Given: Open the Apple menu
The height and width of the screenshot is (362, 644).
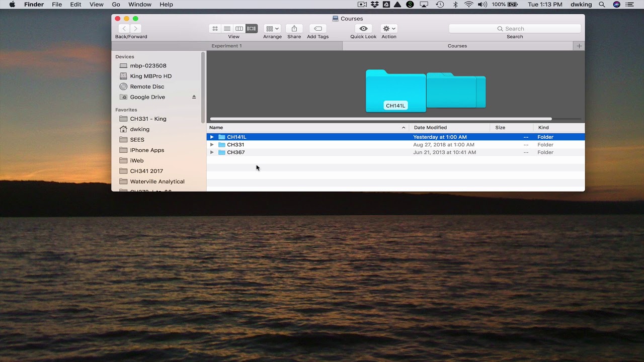Looking at the screenshot, I should click(x=12, y=5).
